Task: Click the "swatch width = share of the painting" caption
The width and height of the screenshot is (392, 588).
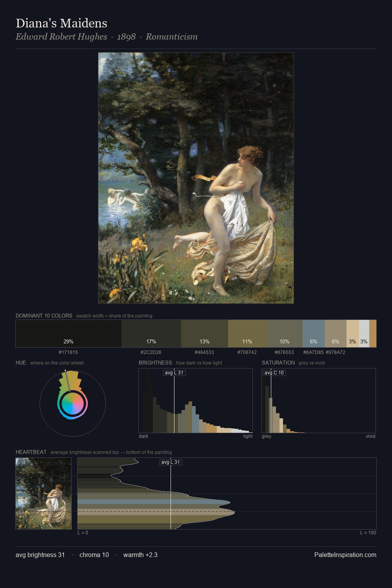Action: (114, 316)
